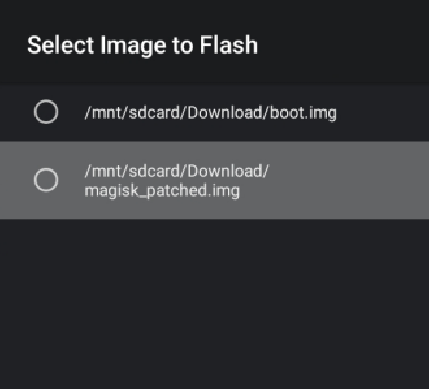The width and height of the screenshot is (429, 389).
Task: Click the empty dialog area below the list
Action: tap(214, 304)
